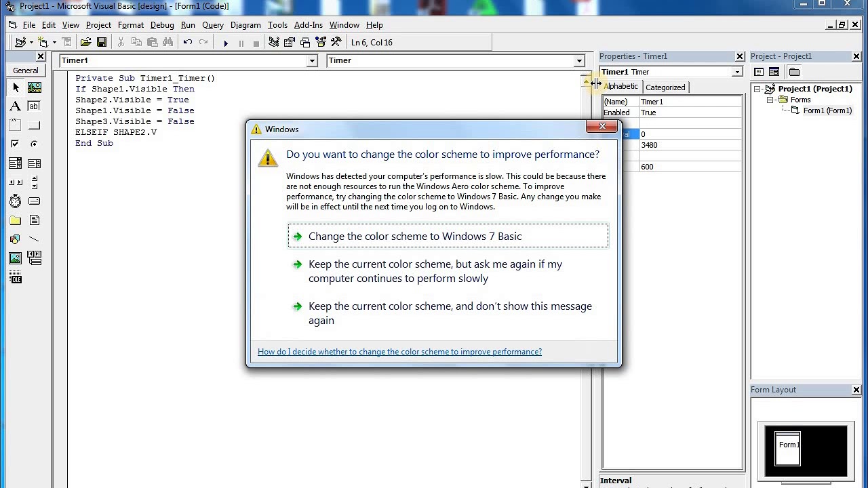Click the Open Project toolbar icon
The image size is (868, 488).
pos(85,43)
